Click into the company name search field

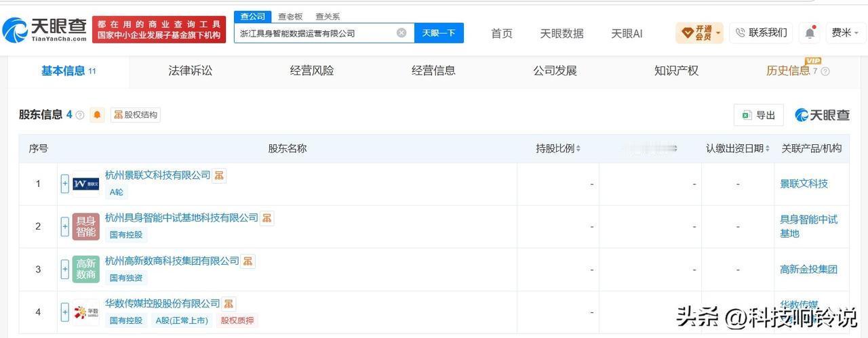click(315, 33)
